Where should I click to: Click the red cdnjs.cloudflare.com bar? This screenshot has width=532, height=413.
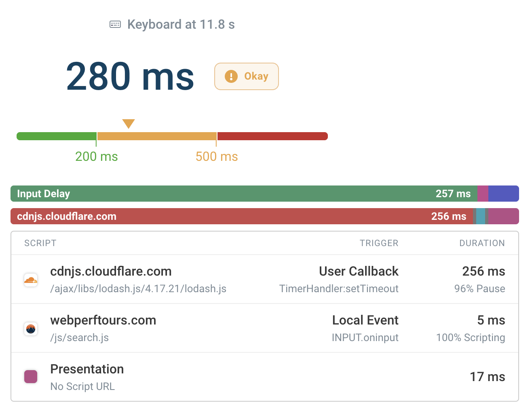(242, 216)
